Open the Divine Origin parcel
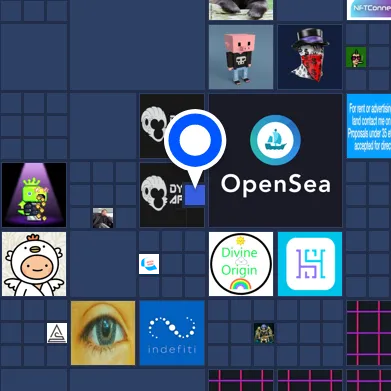The image size is (391, 391). pyautogui.click(x=241, y=264)
